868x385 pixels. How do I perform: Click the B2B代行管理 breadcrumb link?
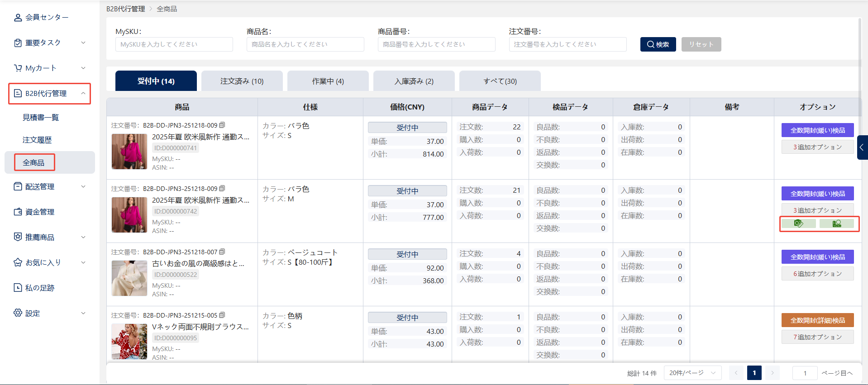(x=126, y=9)
